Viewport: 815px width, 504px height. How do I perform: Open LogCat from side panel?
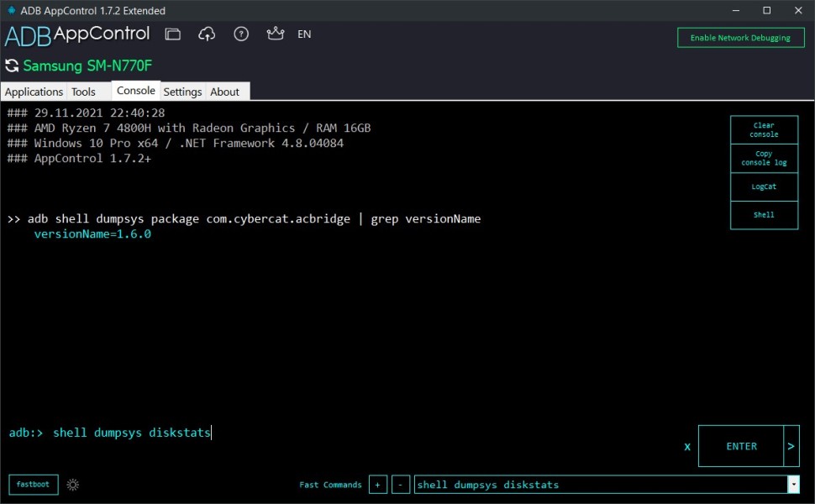click(764, 186)
